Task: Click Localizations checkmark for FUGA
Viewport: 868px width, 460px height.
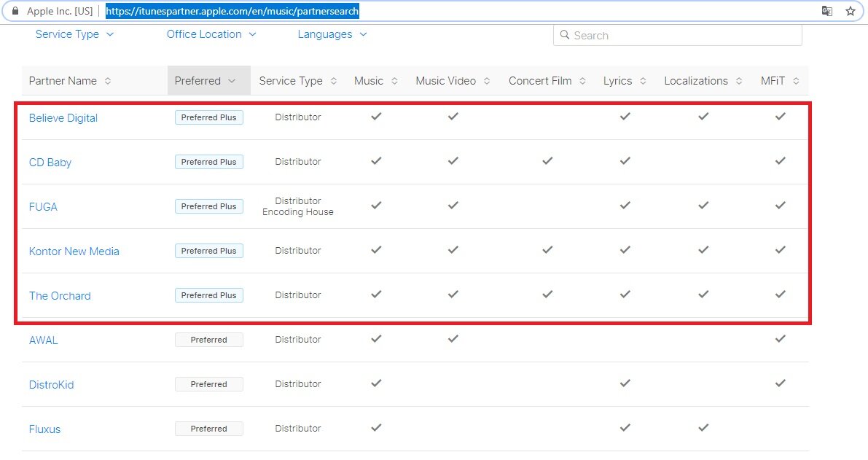Action: click(703, 206)
